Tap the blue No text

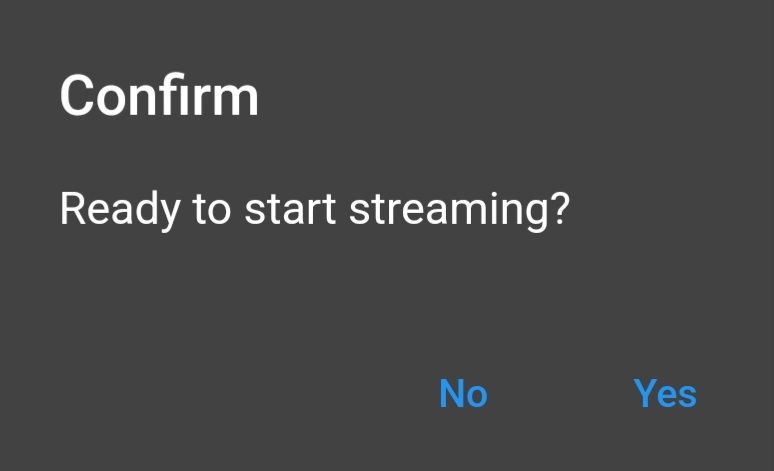(463, 394)
